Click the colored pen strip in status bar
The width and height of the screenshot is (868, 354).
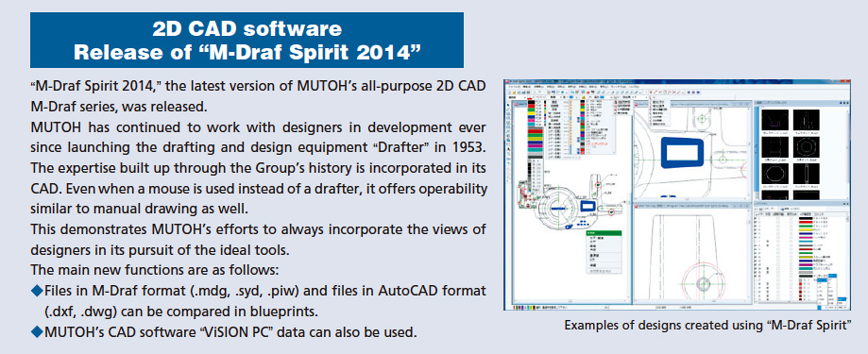(524, 308)
